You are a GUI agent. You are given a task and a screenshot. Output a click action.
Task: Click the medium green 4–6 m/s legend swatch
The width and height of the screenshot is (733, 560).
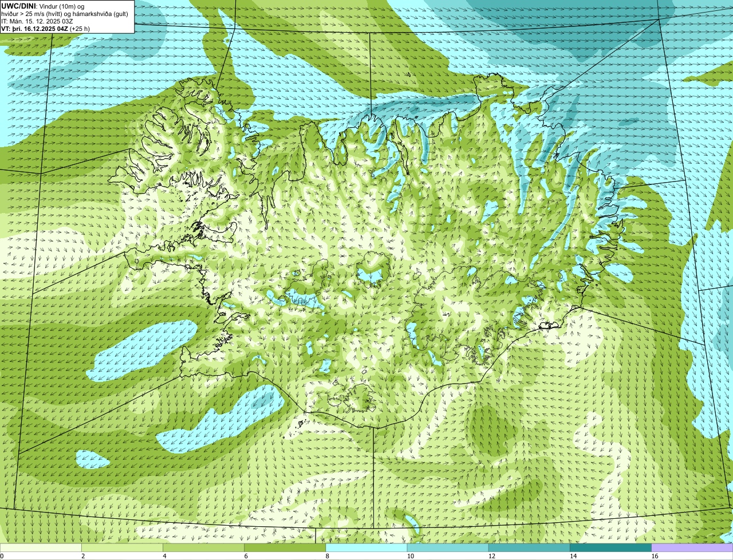[203, 547]
